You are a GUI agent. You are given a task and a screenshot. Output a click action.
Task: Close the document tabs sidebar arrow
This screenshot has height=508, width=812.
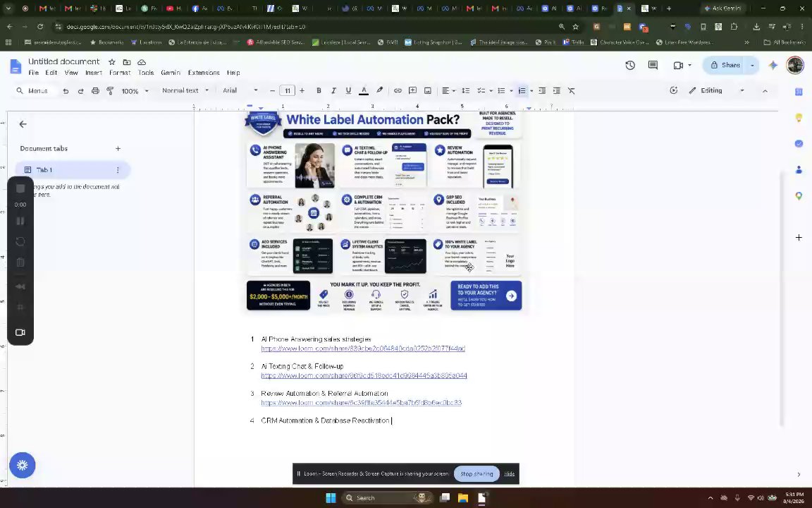tap(23, 124)
